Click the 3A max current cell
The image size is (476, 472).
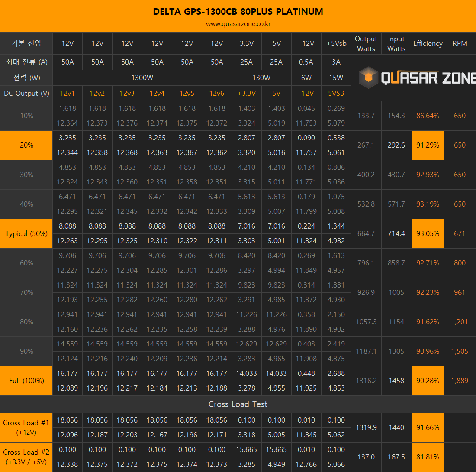[x=336, y=62]
